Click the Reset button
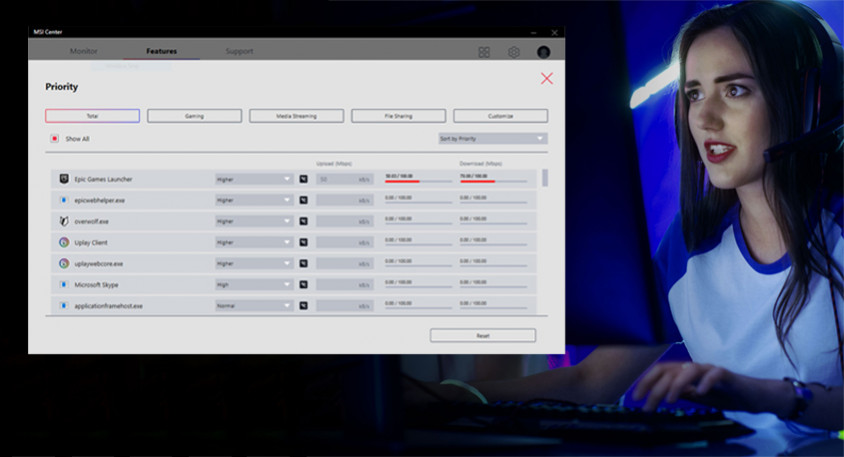This screenshot has width=844, height=457. (483, 335)
